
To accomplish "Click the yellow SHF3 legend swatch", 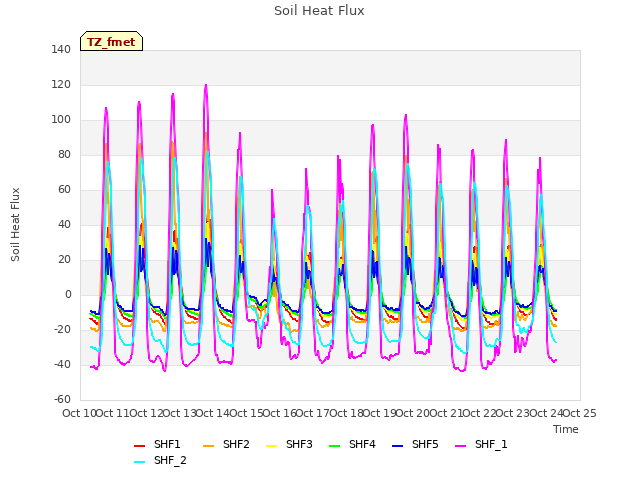I will (271, 446).
